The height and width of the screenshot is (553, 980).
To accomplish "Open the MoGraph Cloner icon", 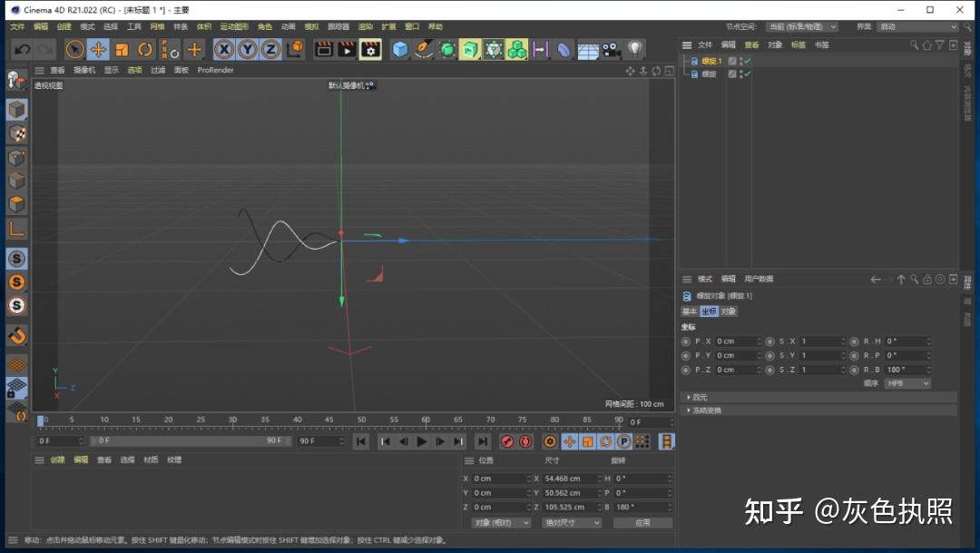I will (517, 49).
